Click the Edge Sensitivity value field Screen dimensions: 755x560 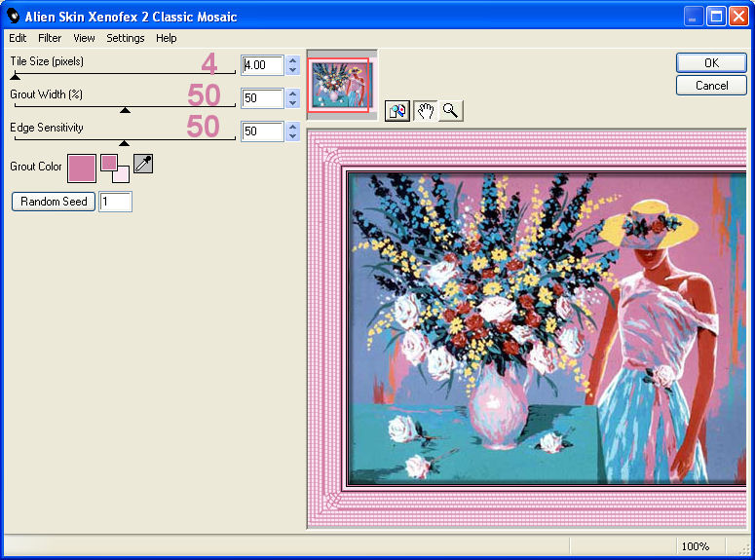click(x=262, y=131)
